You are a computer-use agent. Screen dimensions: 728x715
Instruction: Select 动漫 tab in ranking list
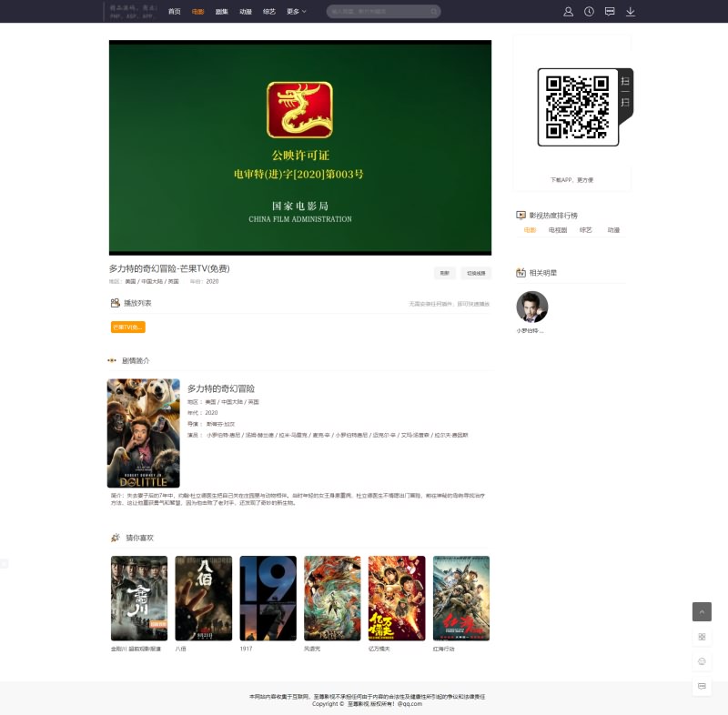tap(613, 230)
